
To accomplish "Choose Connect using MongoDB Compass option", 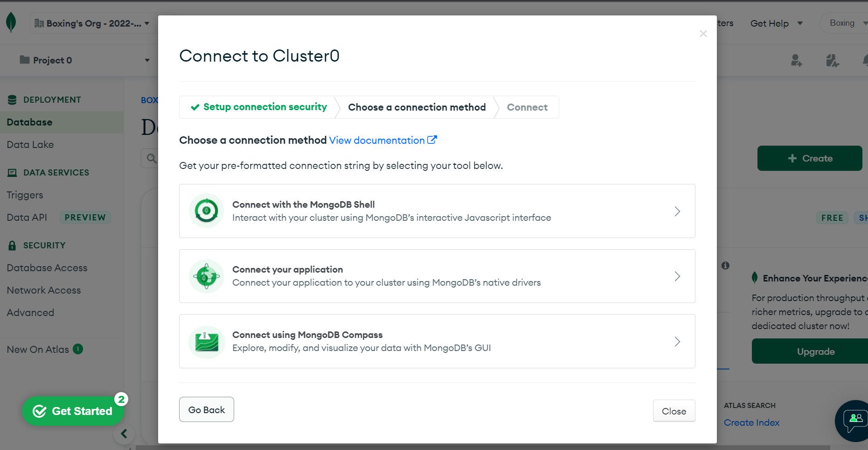I will coord(437,341).
